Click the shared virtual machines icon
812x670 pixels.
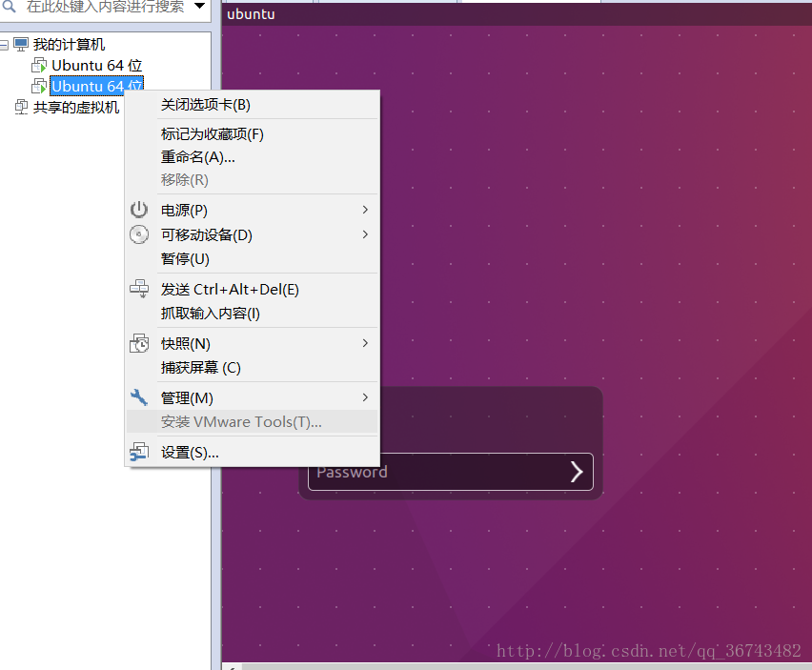tap(21, 107)
